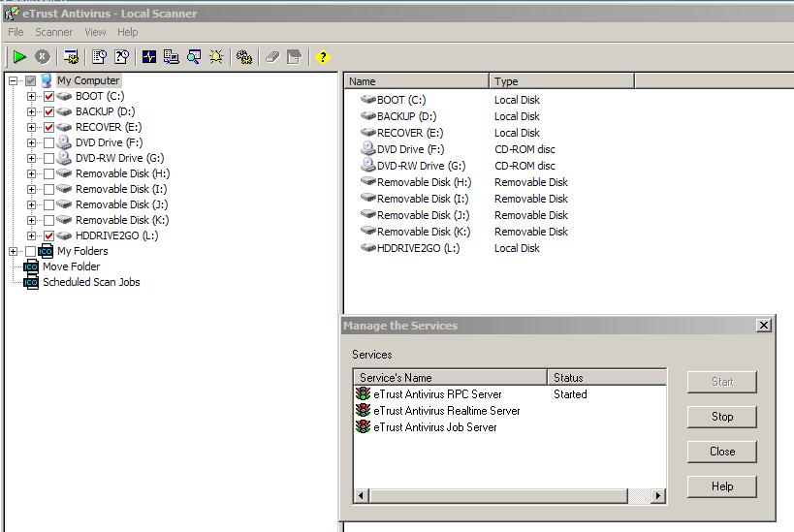
Task: Click the Close button in services dialog
Action: click(721, 452)
